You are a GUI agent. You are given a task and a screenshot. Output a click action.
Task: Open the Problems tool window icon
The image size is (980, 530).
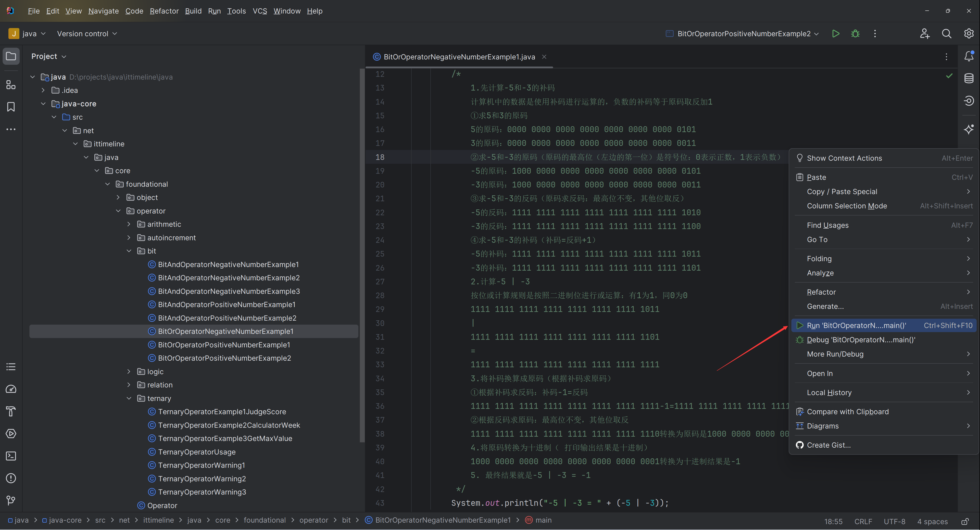click(11, 478)
